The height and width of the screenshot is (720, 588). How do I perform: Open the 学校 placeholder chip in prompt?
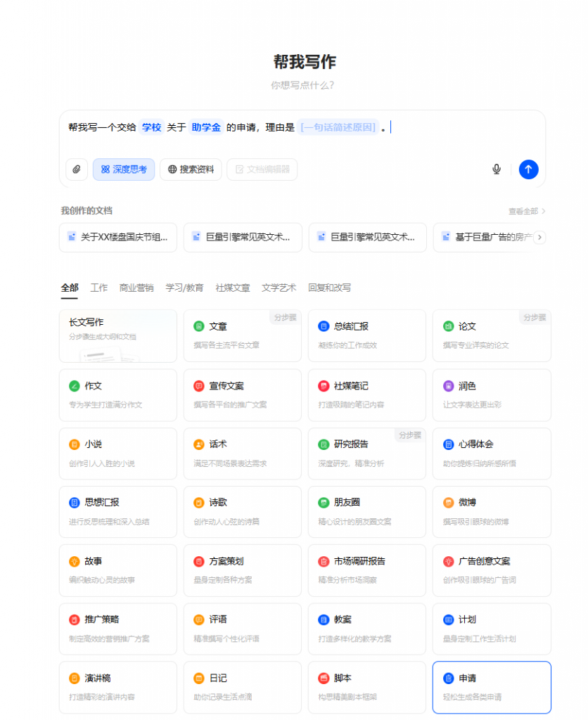[151, 127]
